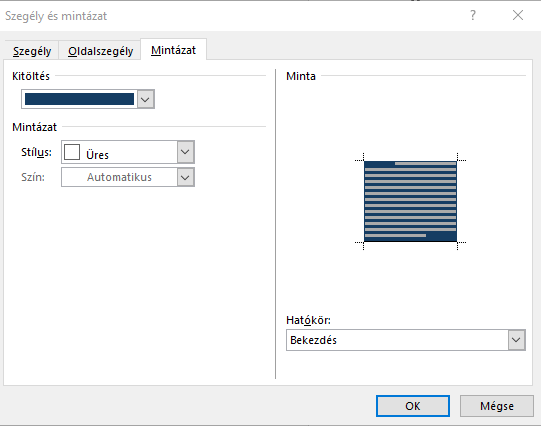Close the Szegély és mintázat dialog
This screenshot has height=426, width=541.
(x=518, y=15)
